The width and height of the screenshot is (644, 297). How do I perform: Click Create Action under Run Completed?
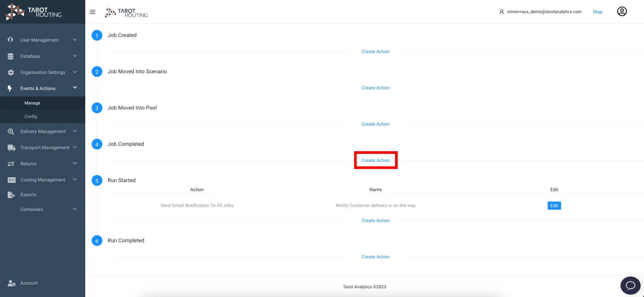point(375,257)
